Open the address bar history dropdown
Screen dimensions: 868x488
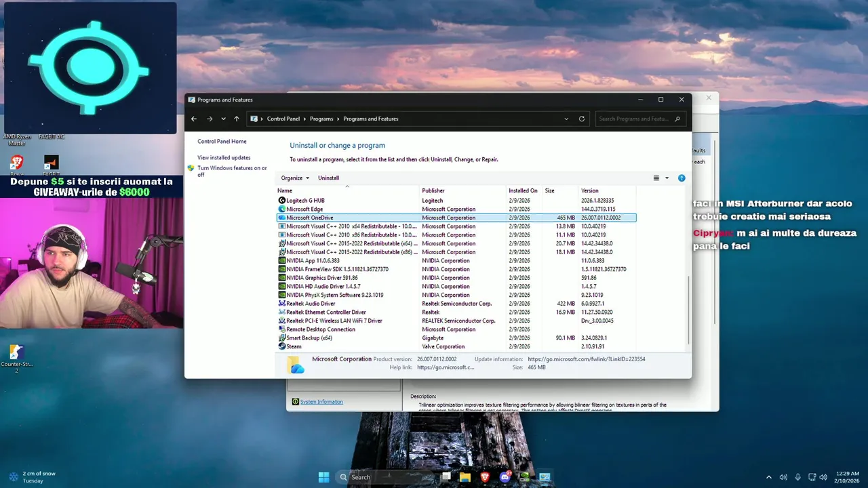click(x=566, y=119)
